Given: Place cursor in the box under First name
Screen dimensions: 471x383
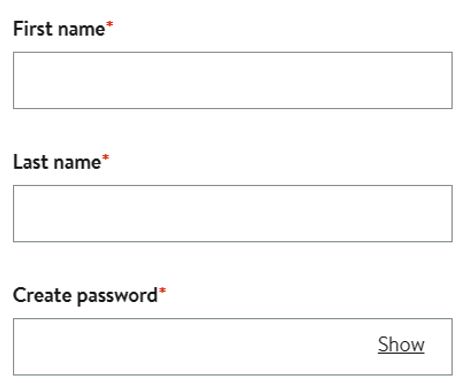Looking at the screenshot, I should [233, 80].
